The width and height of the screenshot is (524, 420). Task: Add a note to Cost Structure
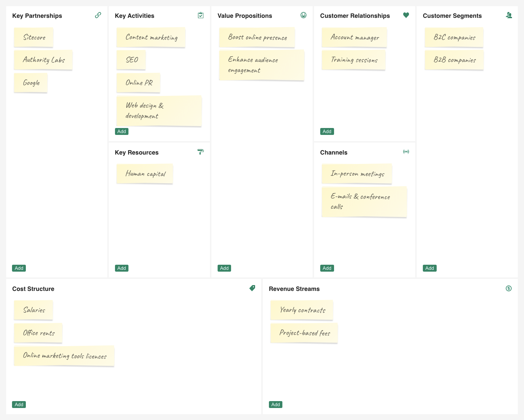pyautogui.click(x=19, y=404)
